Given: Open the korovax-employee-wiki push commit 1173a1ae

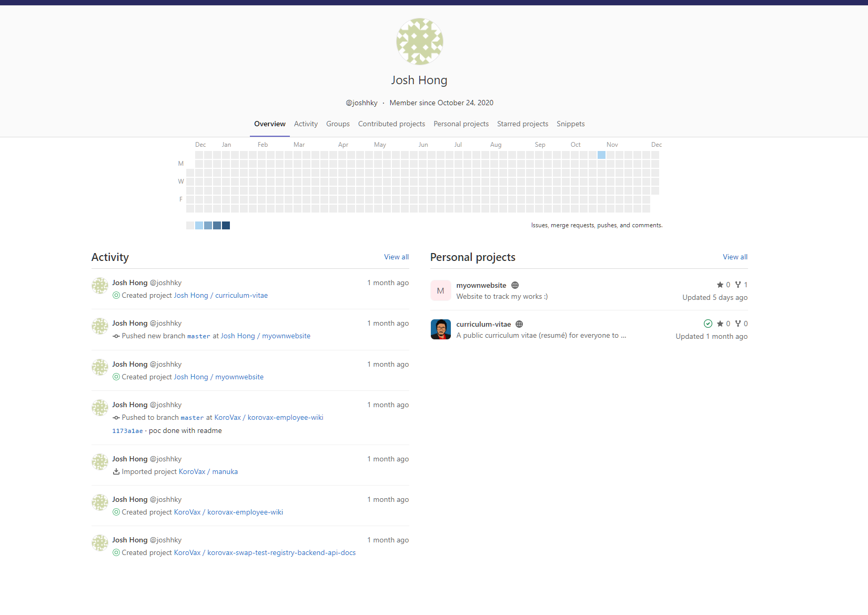Looking at the screenshot, I should [x=127, y=431].
